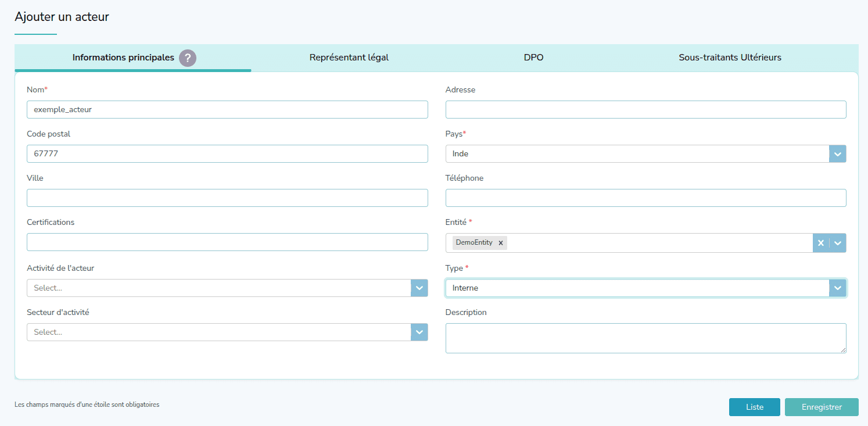This screenshot has width=868, height=426.
Task: Go to Sous-traitants Ultérieurs tab
Action: click(x=730, y=58)
